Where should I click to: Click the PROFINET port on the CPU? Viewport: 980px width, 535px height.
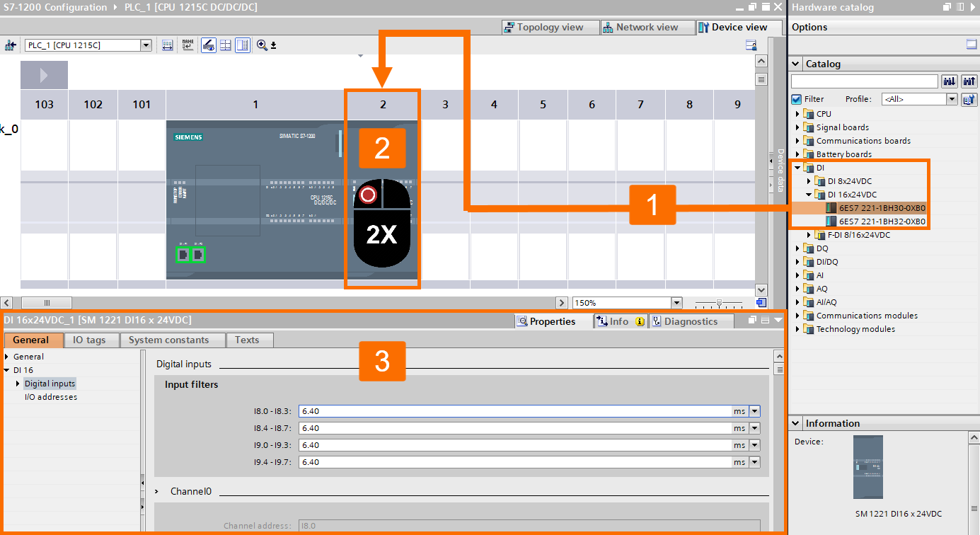click(191, 254)
